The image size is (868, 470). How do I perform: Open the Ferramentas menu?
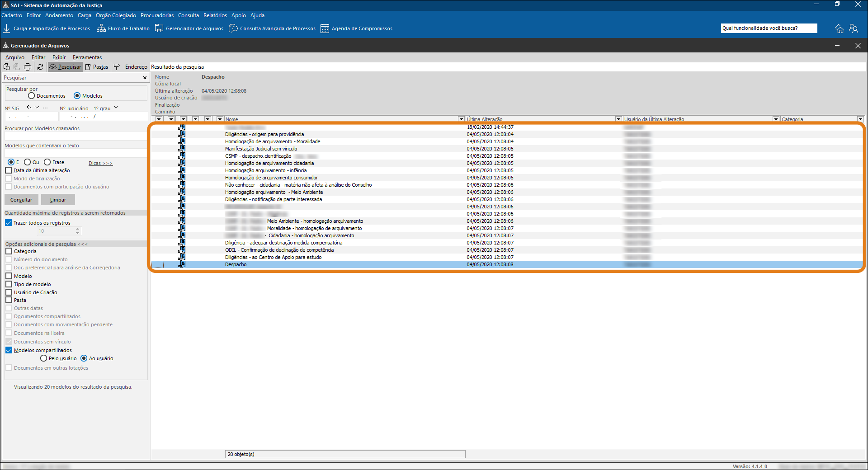tap(87, 57)
